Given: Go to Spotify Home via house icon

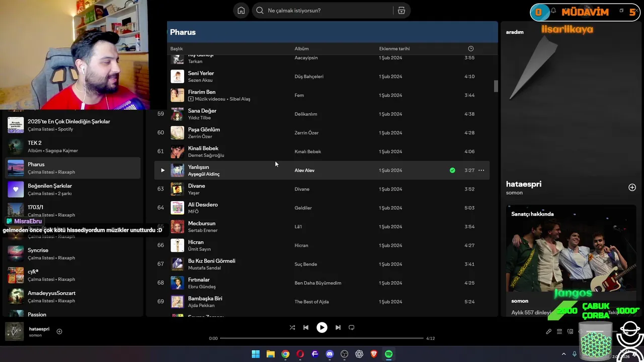Looking at the screenshot, I should tap(242, 11).
